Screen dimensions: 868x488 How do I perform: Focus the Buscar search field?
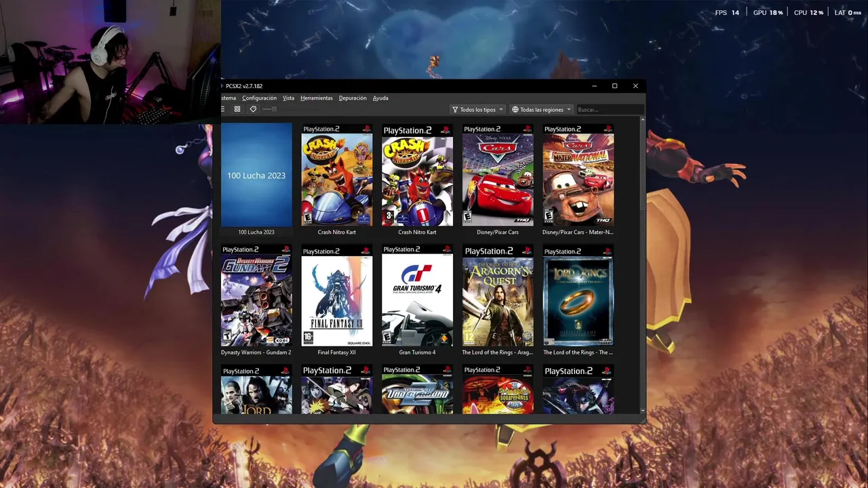pos(610,109)
